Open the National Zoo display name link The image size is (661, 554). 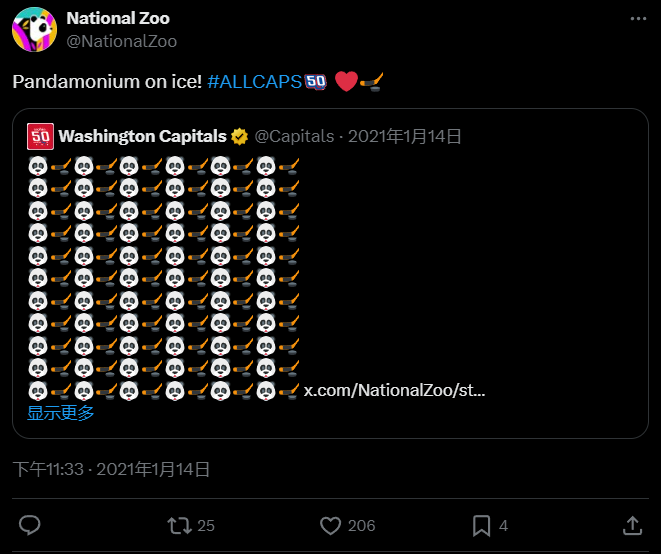(118, 18)
